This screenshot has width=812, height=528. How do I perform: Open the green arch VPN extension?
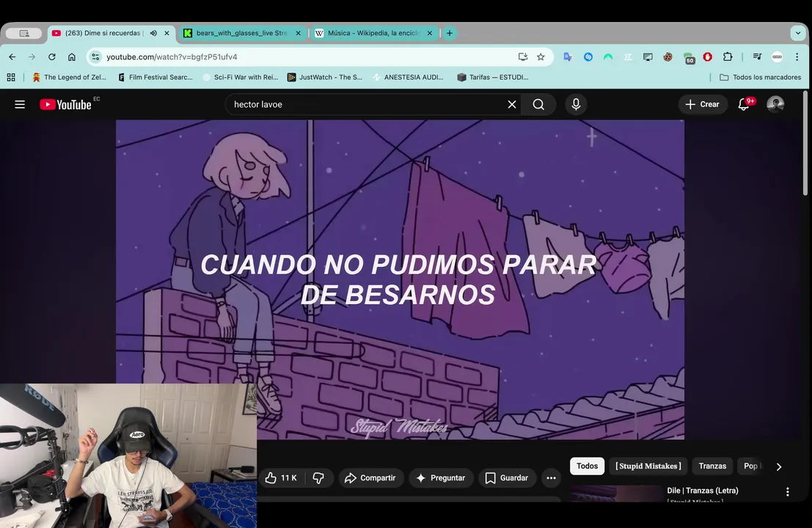tap(608, 57)
